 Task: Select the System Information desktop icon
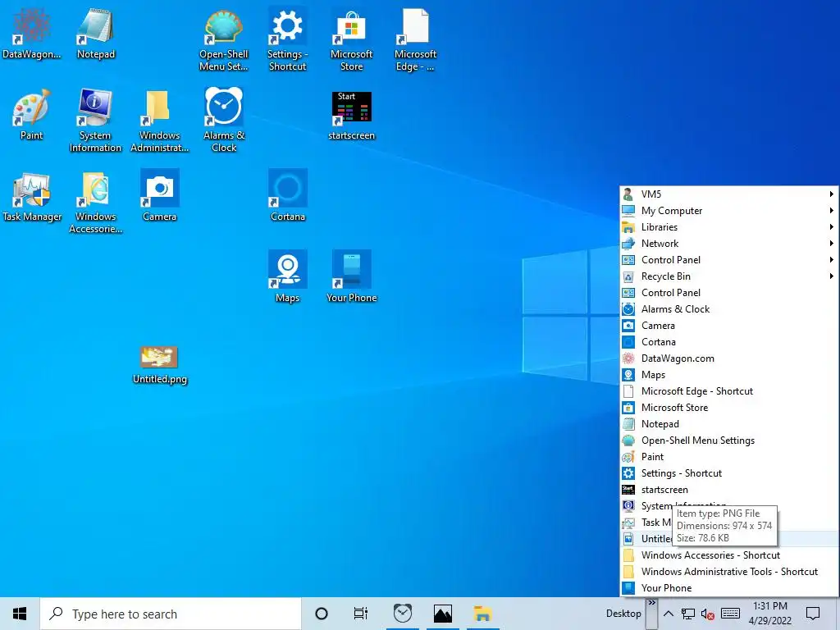tap(95, 121)
